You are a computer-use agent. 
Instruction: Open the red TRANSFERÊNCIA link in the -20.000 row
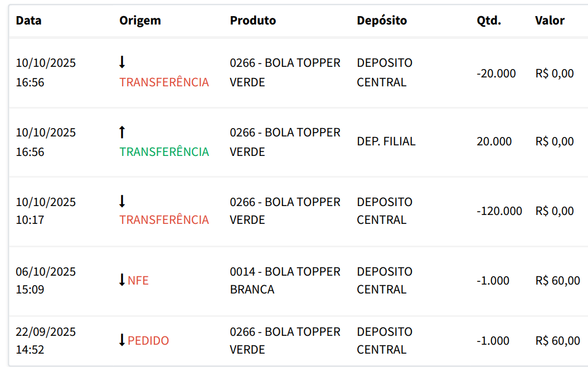coord(164,82)
